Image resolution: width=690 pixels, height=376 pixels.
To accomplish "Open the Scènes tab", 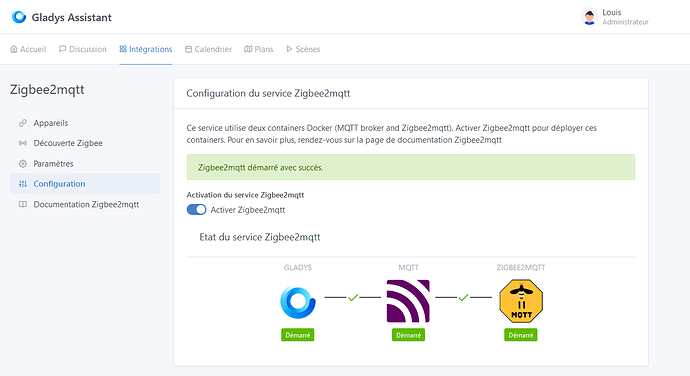I will point(303,49).
